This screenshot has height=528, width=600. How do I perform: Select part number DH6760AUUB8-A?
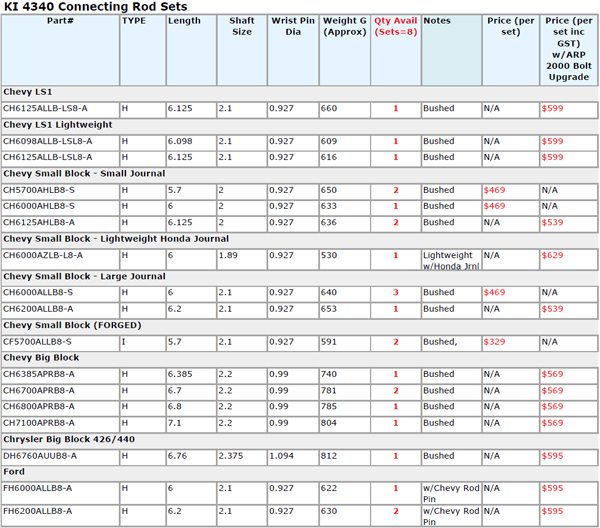point(40,456)
